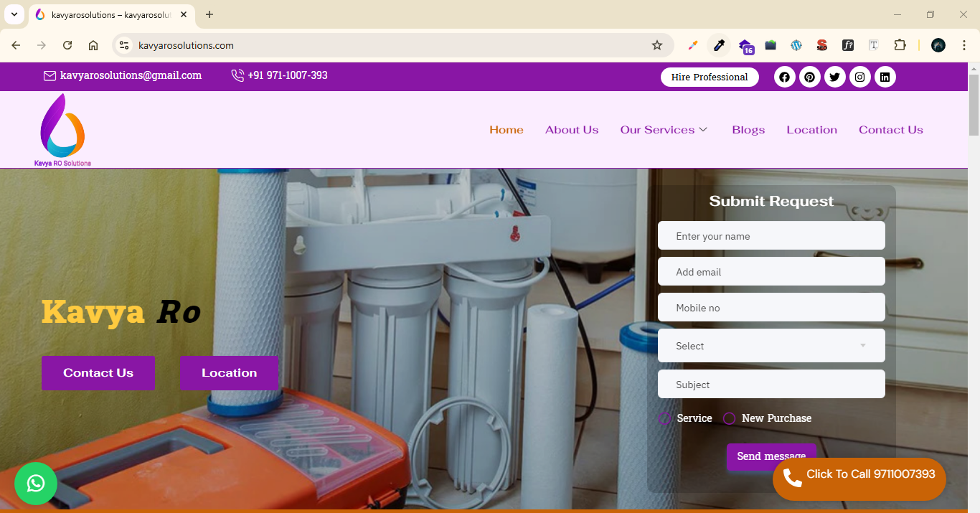Go forward using browser forward arrow
This screenshot has height=513, width=980.
42,45
